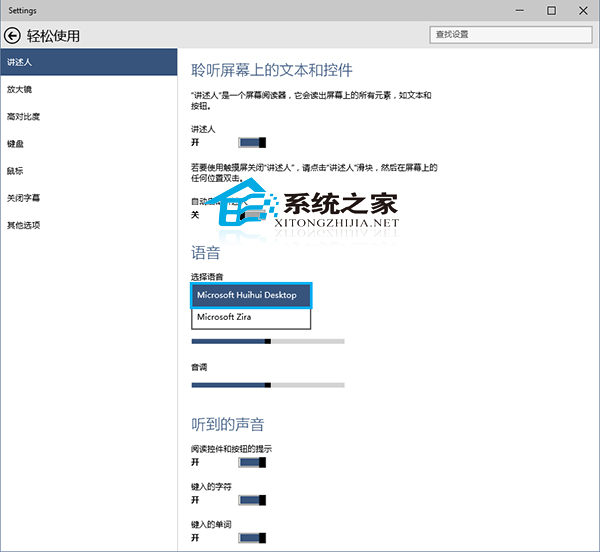The width and height of the screenshot is (600, 552).
Task: Open the 其他选项 sidebar section
Action: tap(89, 225)
